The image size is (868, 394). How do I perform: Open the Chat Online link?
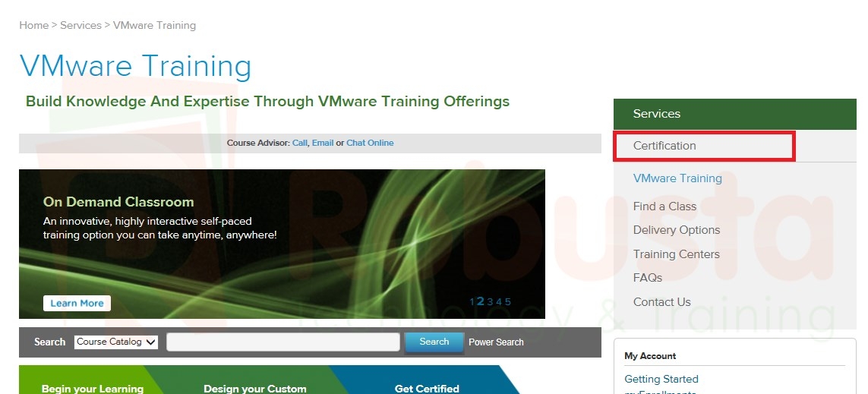370,143
